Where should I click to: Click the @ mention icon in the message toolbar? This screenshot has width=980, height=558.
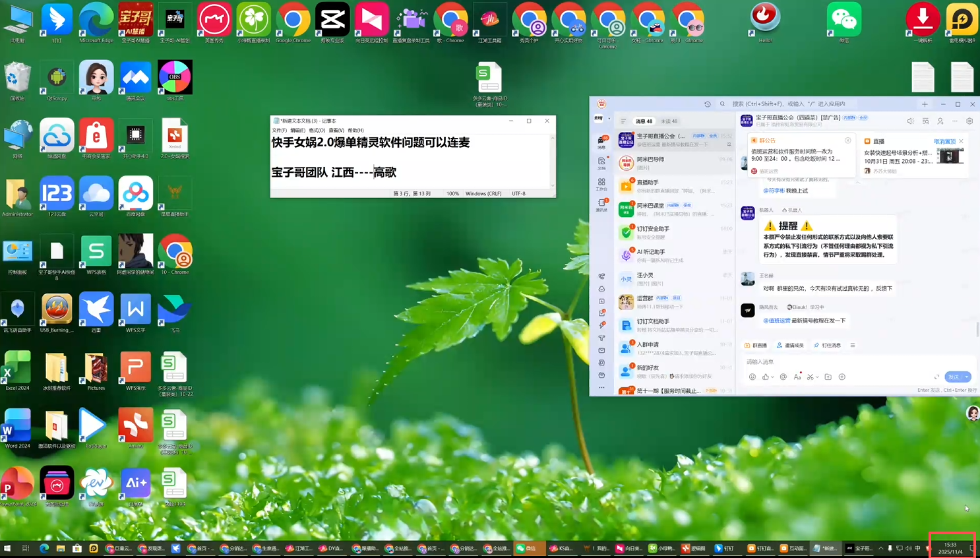click(783, 377)
